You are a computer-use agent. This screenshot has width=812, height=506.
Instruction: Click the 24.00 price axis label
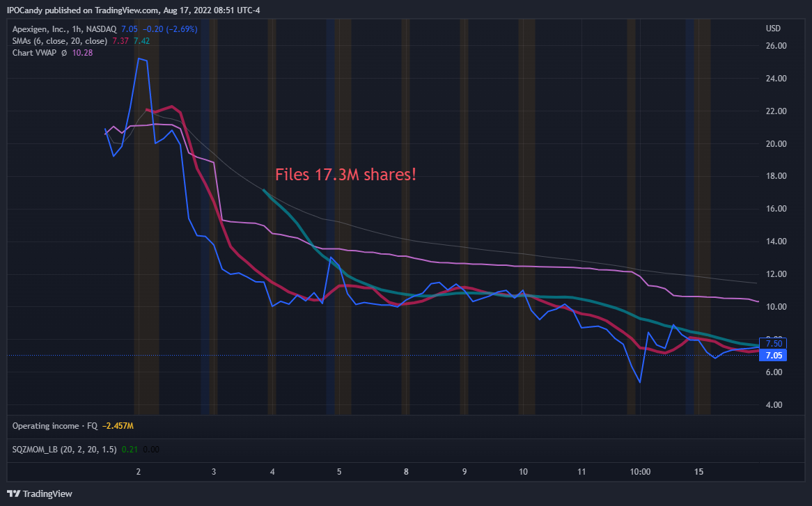pos(776,78)
